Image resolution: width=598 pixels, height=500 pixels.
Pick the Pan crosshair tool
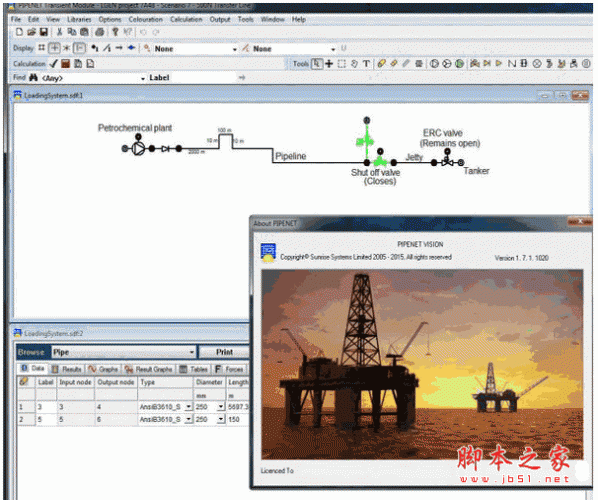(x=329, y=64)
